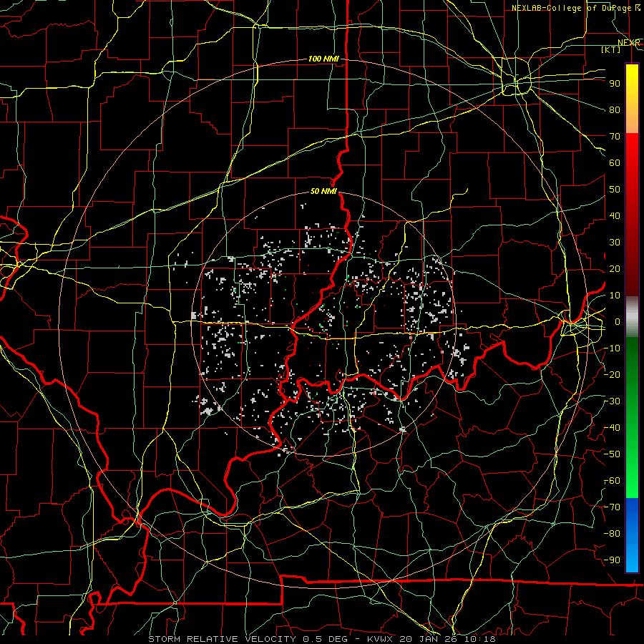The image size is (644, 644).
Task: Click the 30 value on the velocity scale
Action: point(615,243)
